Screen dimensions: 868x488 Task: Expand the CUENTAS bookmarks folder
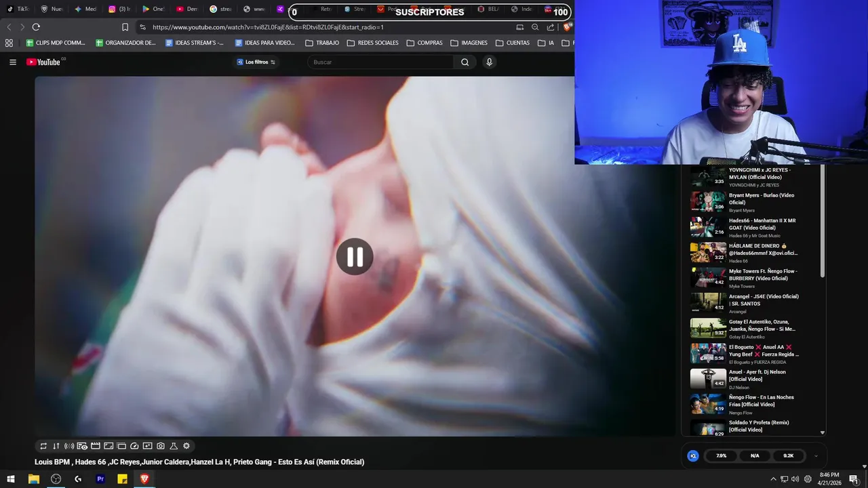click(x=513, y=43)
